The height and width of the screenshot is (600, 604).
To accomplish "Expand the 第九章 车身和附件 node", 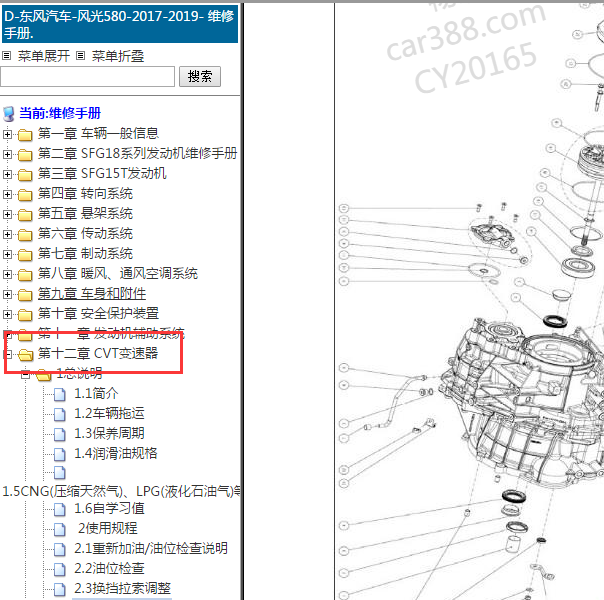I will point(7,294).
